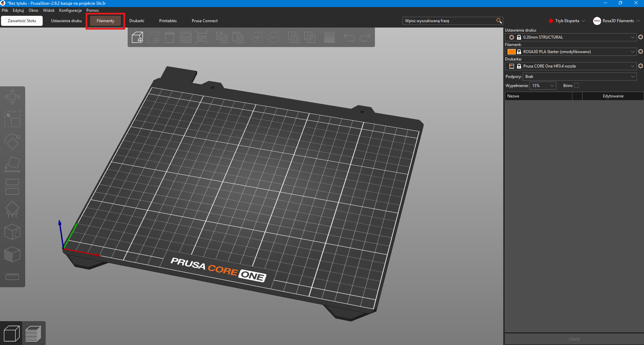Open the Prusa Connect tab
The width and height of the screenshot is (644, 345).
coord(205,21)
